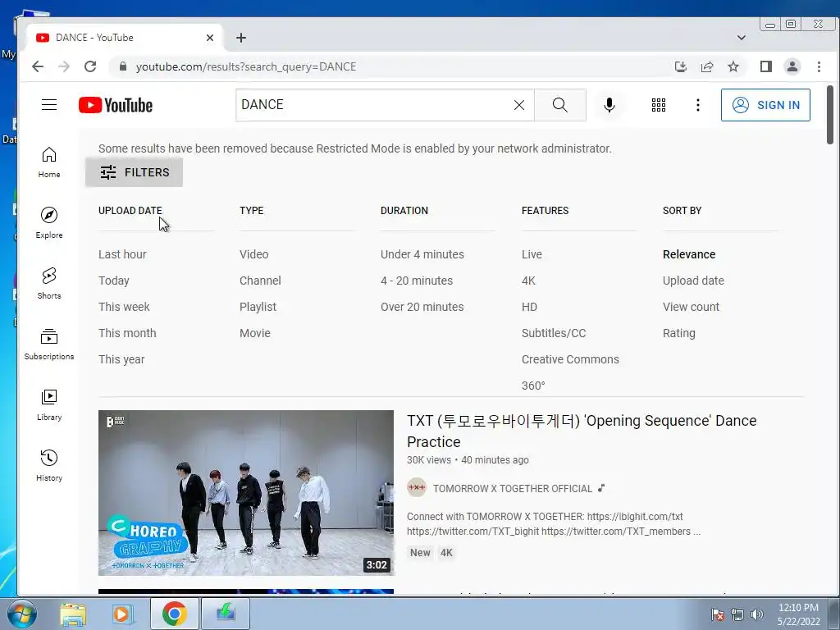Open Chrome tab search dropdown
The image size is (840, 630).
tap(742, 38)
